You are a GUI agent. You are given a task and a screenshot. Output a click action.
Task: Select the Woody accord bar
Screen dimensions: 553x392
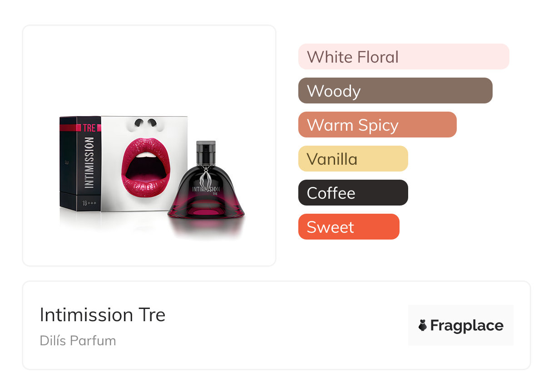[395, 91]
